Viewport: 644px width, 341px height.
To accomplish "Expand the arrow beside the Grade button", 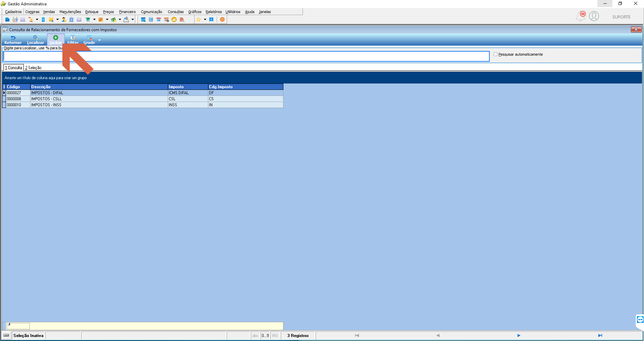I will coord(99,40).
